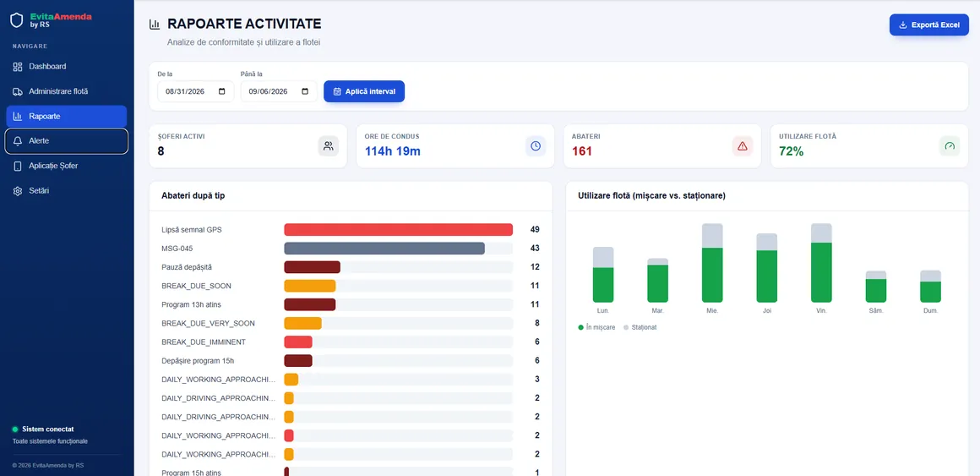Click the download icon in Exportă Excel

click(902, 25)
